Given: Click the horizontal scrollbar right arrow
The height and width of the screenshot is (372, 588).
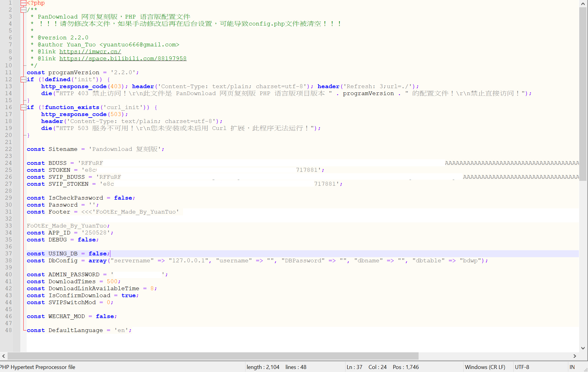Looking at the screenshot, I should tap(575, 356).
